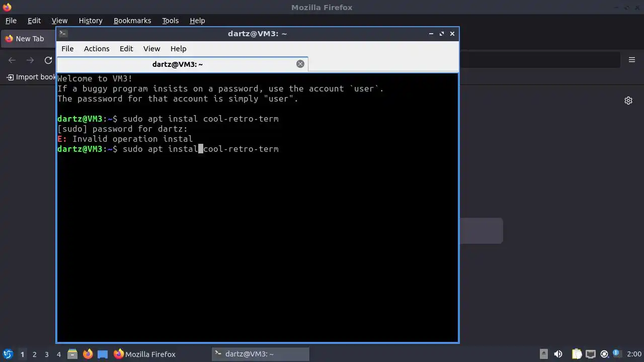Click Import bookmarks in Firefox toolbar

click(x=31, y=77)
